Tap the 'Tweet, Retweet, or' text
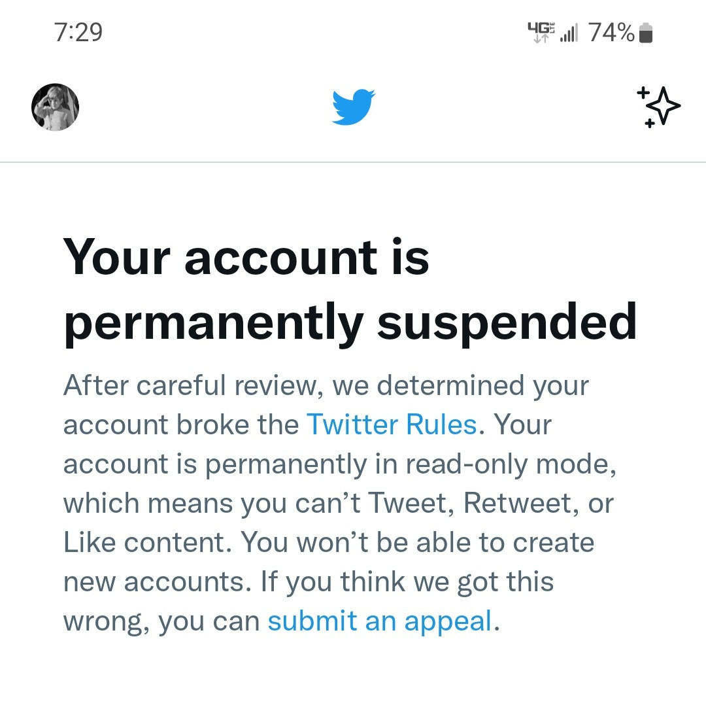This screenshot has width=706, height=728. coord(490,503)
